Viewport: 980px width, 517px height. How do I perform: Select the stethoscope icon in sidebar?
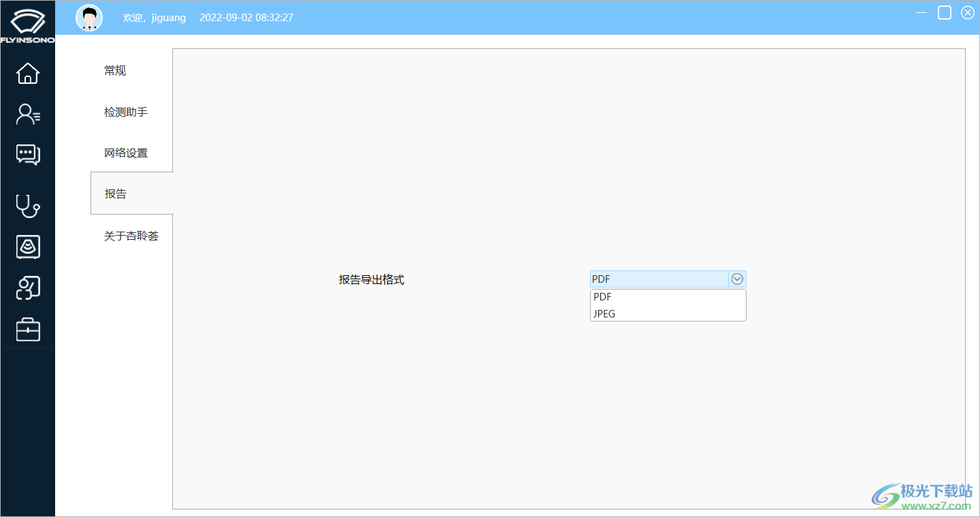click(28, 206)
